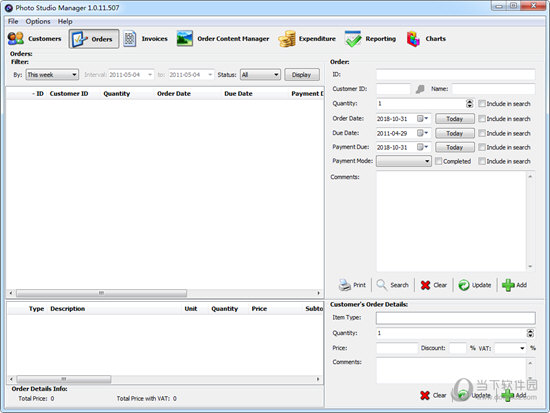Click red X Clear in Customer's Order Details
This screenshot has width=550, height=413.
pos(425,395)
